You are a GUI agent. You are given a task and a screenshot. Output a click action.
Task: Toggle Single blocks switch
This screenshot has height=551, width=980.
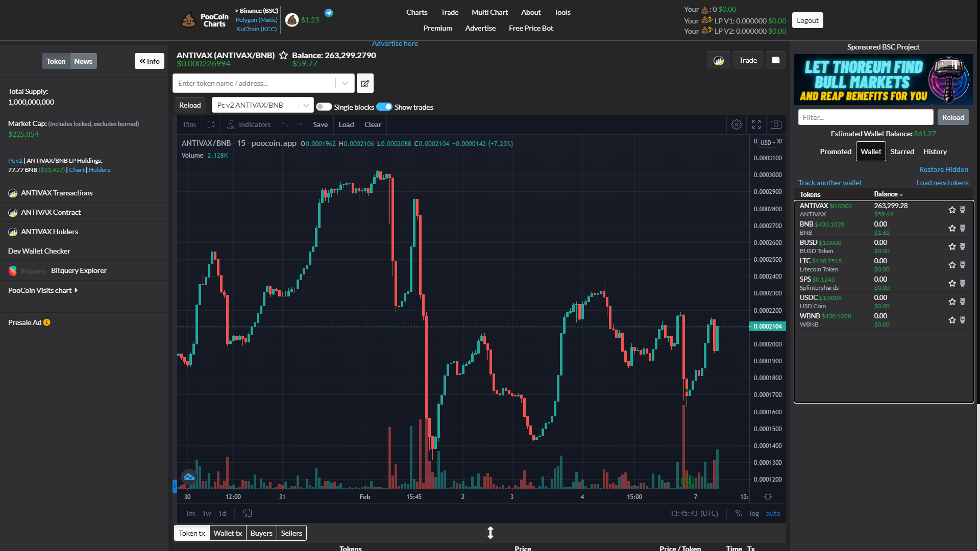coord(324,107)
